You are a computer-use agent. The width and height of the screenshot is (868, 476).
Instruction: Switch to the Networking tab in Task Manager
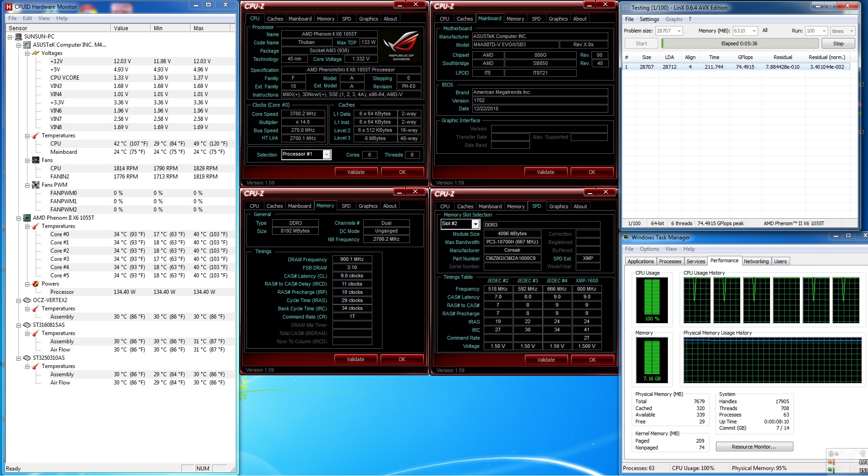tap(756, 261)
